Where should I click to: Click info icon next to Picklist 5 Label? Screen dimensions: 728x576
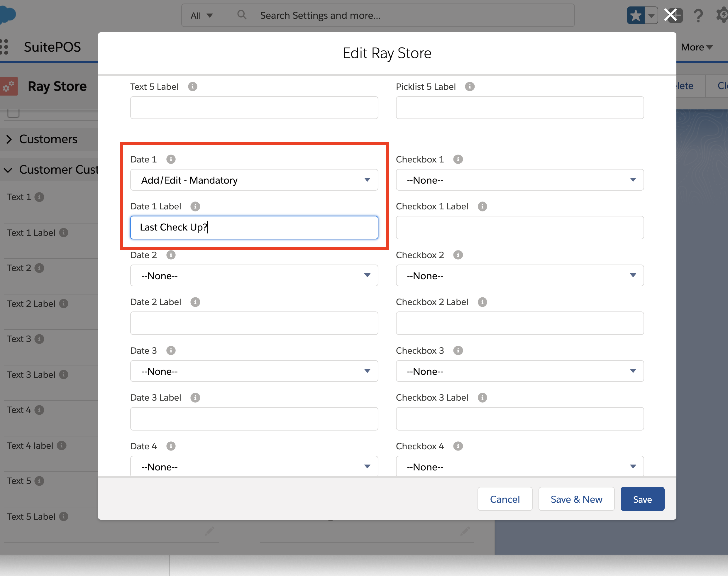pyautogui.click(x=469, y=87)
